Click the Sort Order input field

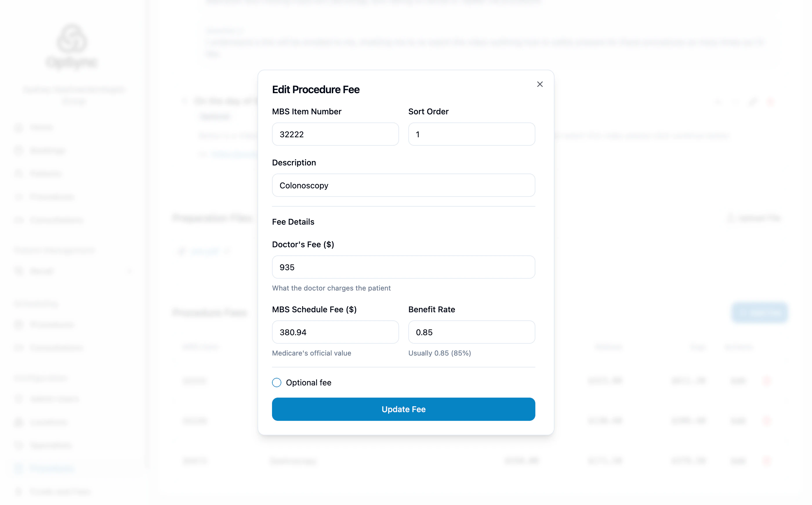click(x=471, y=134)
